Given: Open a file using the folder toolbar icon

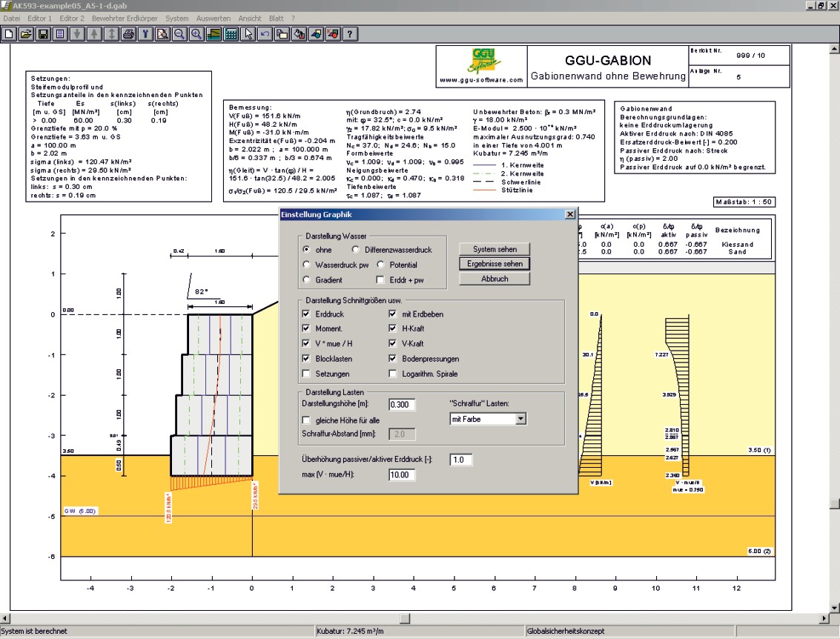Looking at the screenshot, I should click(25, 33).
